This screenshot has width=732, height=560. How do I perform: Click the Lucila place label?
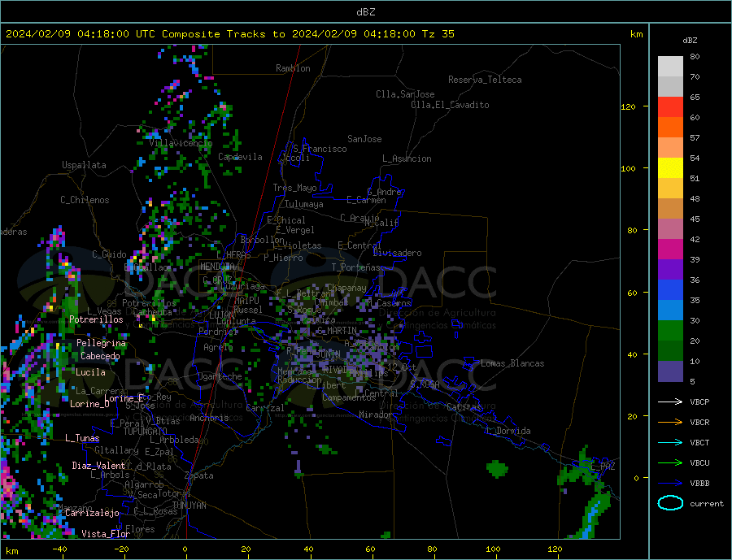(90, 372)
